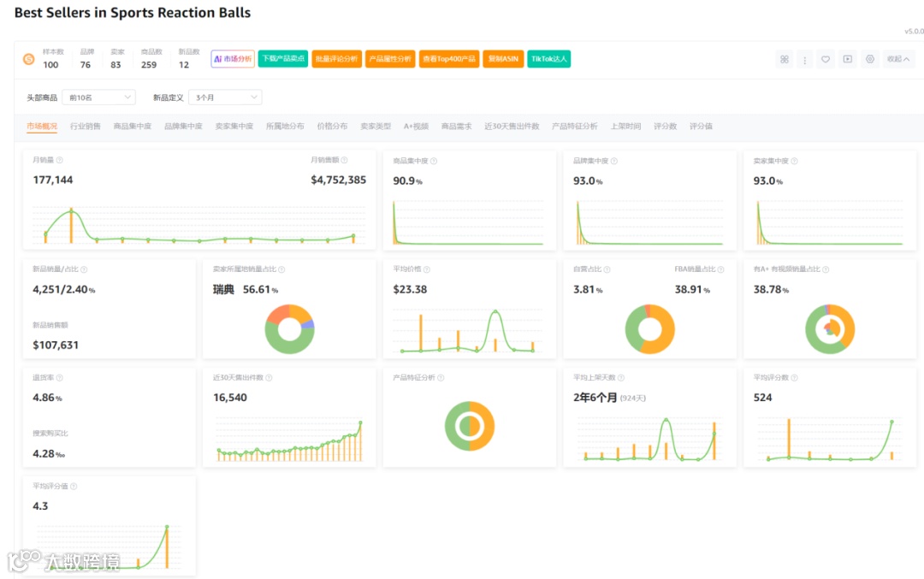Open the grid layout icon
924x579 pixels.
point(785,59)
